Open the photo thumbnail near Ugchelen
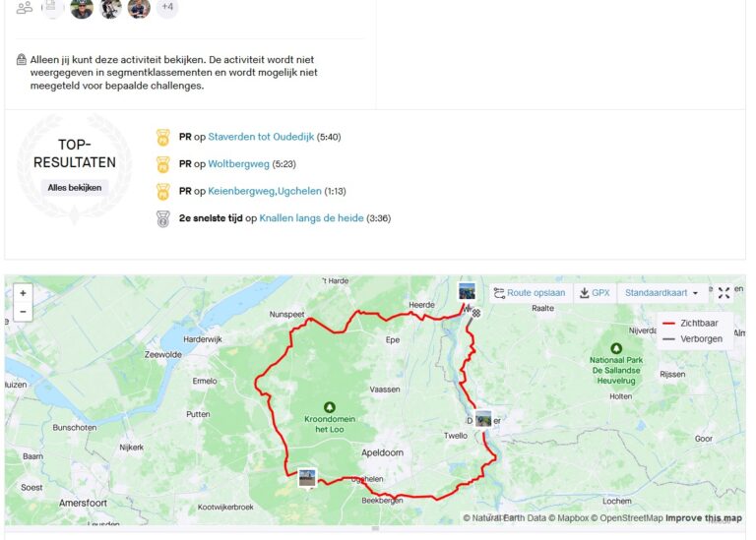756x540 pixels. click(x=307, y=478)
